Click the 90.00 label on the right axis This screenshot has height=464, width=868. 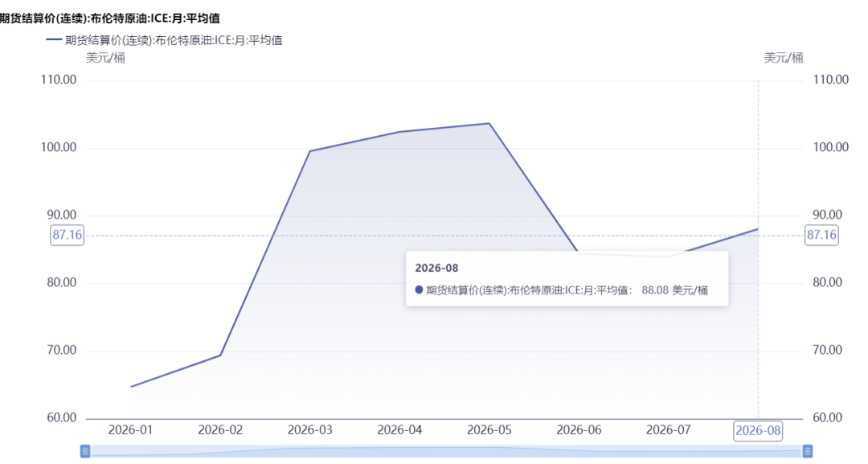tap(827, 215)
